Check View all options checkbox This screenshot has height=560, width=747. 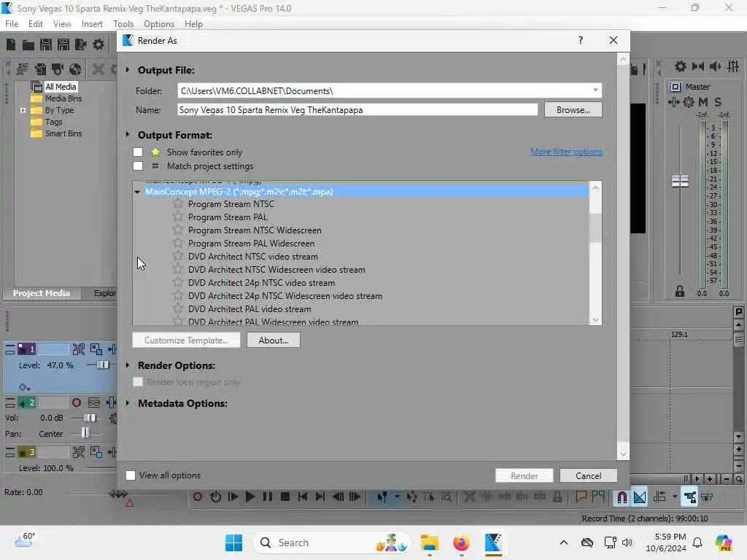pos(131,475)
